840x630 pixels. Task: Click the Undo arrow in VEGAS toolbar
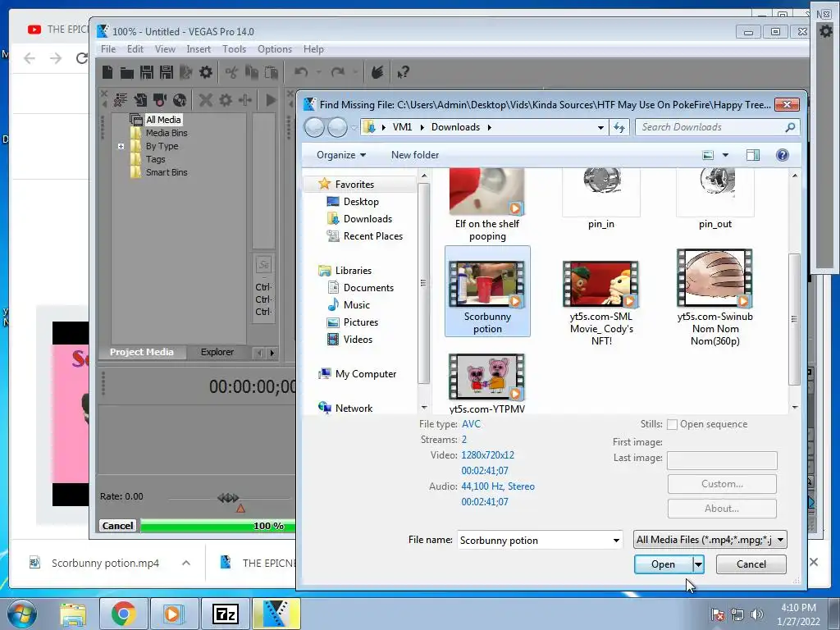point(301,72)
